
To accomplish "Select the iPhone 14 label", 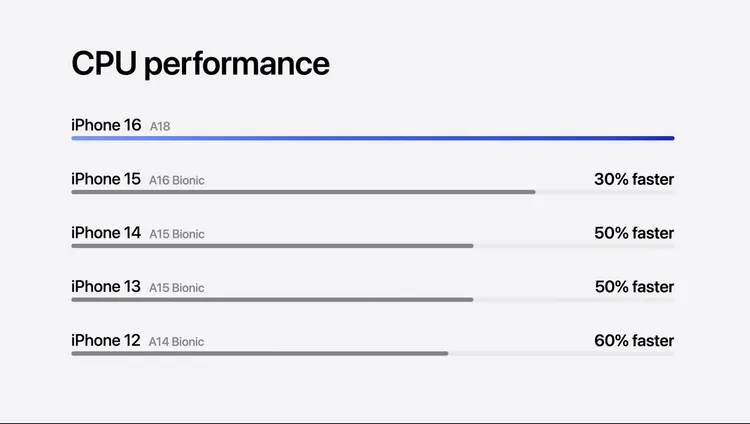I will click(106, 233).
